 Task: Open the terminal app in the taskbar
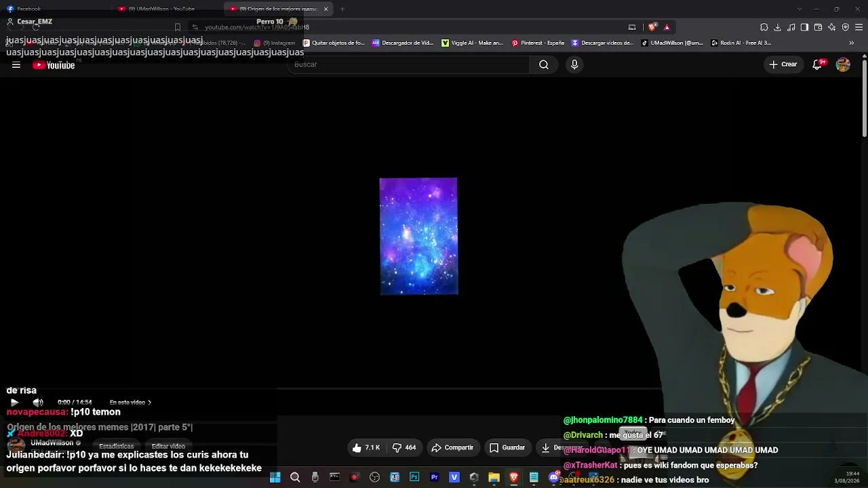point(334,478)
